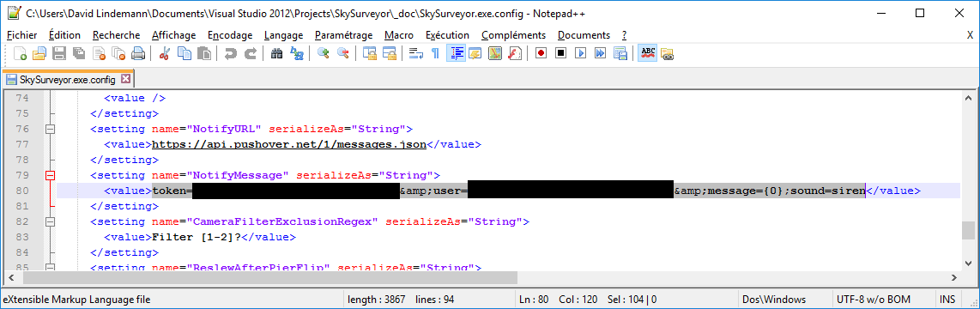Screen dimensions: 980x309
Task: Collapse the CameraFilterExclusionRegex fold on line 82
Action: point(51,221)
